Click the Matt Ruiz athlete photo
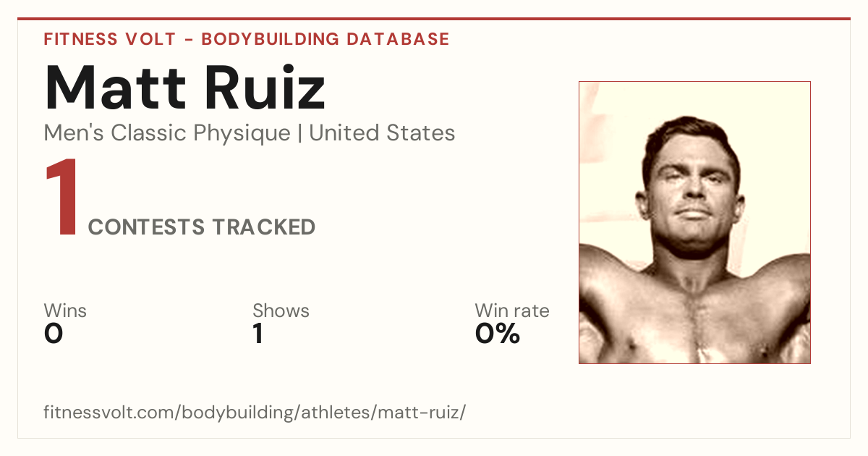Image resolution: width=868 pixels, height=456 pixels. [694, 222]
